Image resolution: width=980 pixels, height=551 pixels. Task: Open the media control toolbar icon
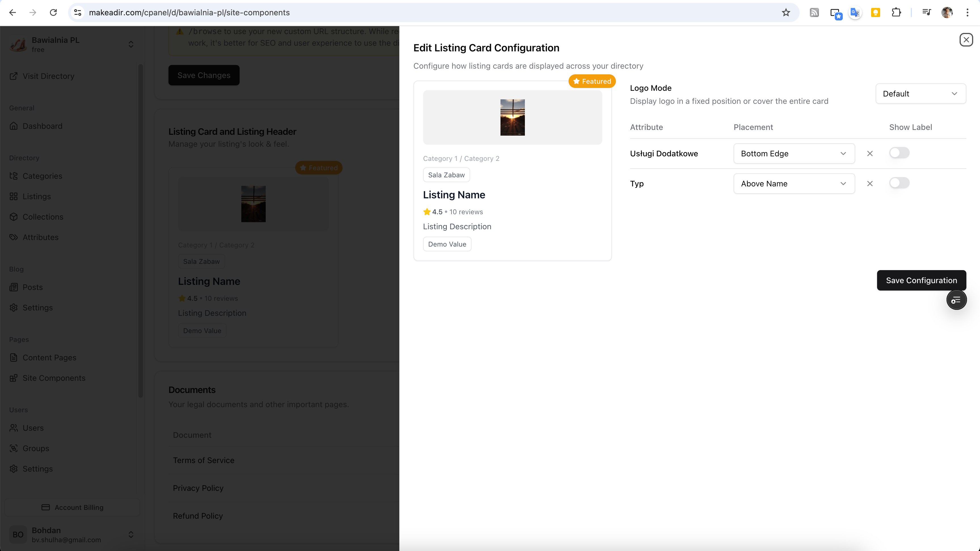coord(926,12)
